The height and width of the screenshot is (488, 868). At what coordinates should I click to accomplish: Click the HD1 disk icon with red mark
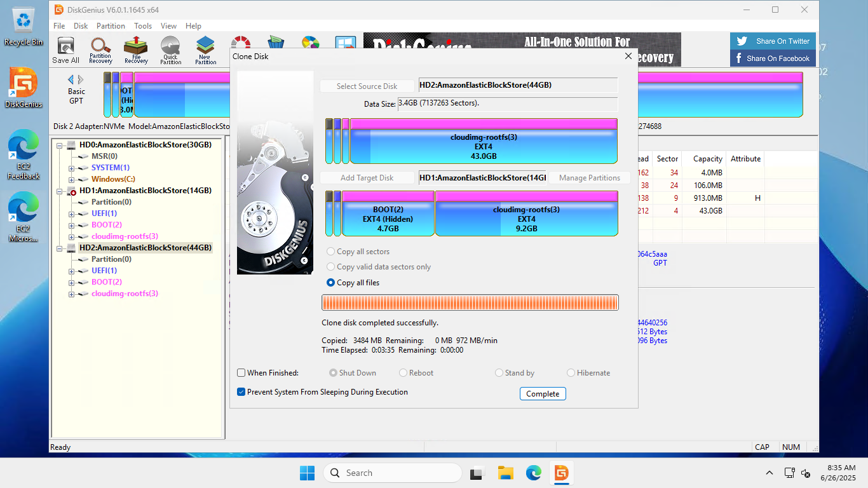pyautogui.click(x=72, y=191)
